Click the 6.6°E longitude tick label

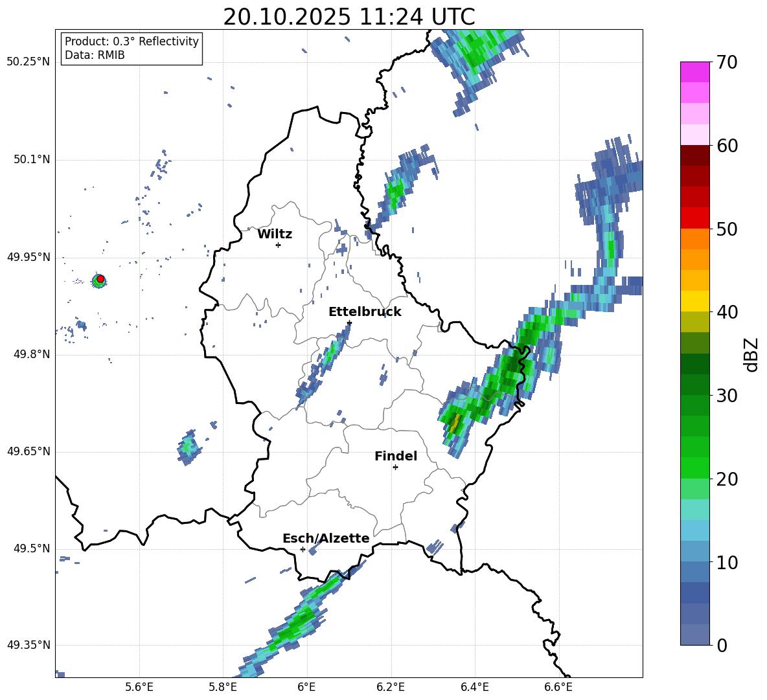(x=558, y=687)
